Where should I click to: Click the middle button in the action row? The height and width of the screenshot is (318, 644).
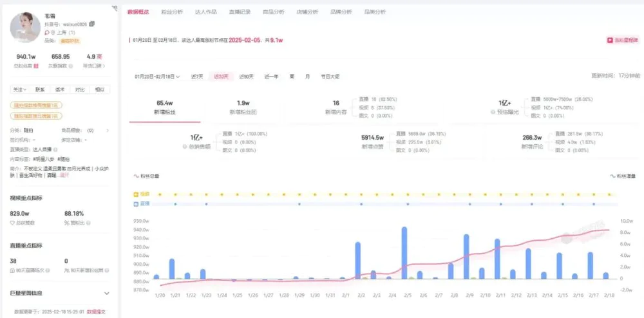[x=60, y=89]
